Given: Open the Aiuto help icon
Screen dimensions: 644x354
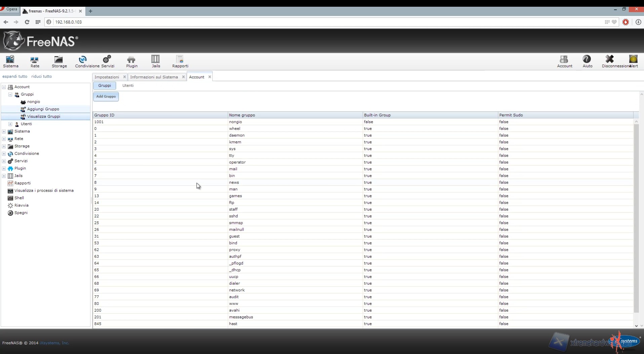Looking at the screenshot, I should click(x=587, y=61).
